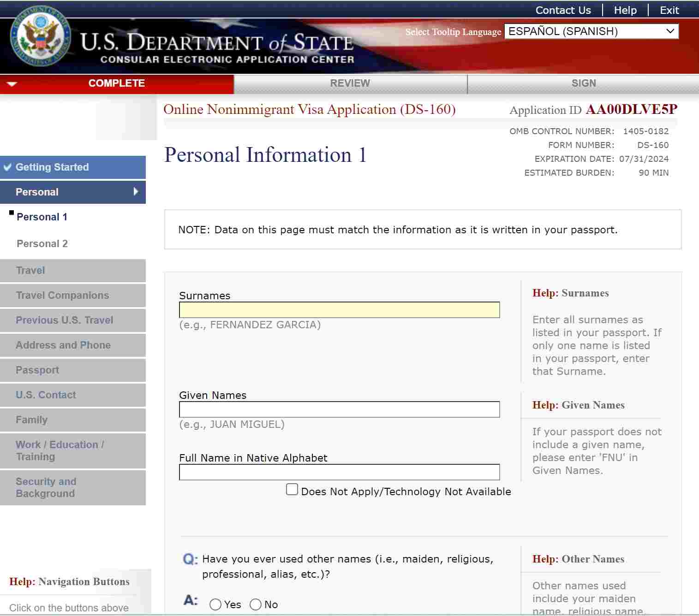
Task: Click the blue Q question icon
Action: [x=190, y=559]
